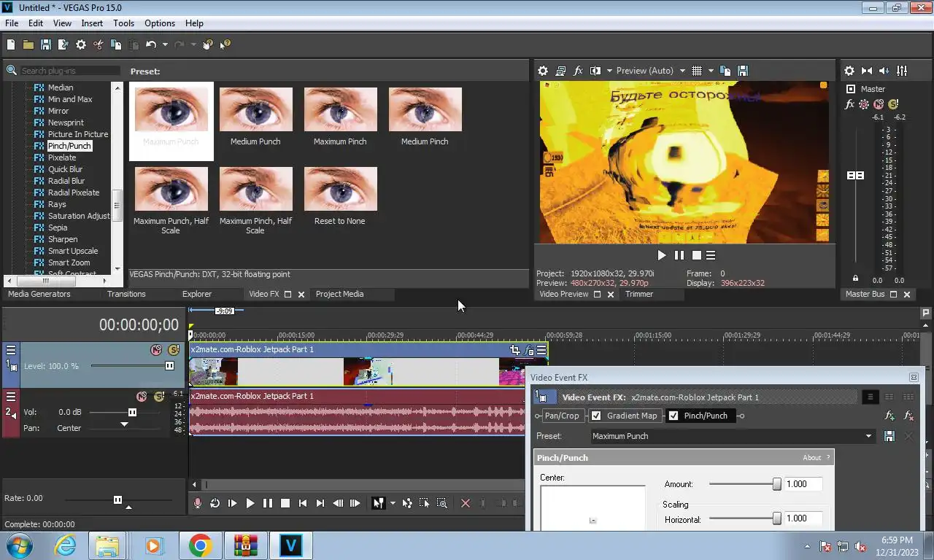Select the Envelope edit tool in transport bar

(407, 503)
